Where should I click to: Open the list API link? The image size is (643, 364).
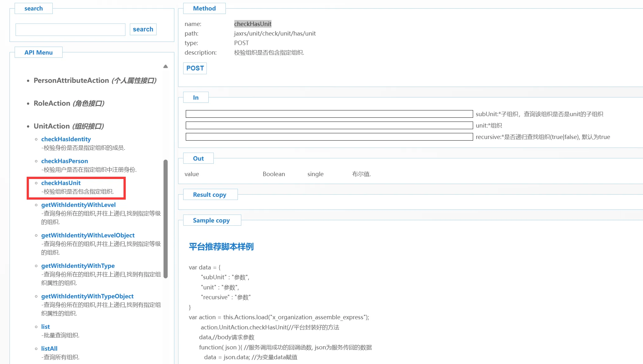(x=45, y=327)
